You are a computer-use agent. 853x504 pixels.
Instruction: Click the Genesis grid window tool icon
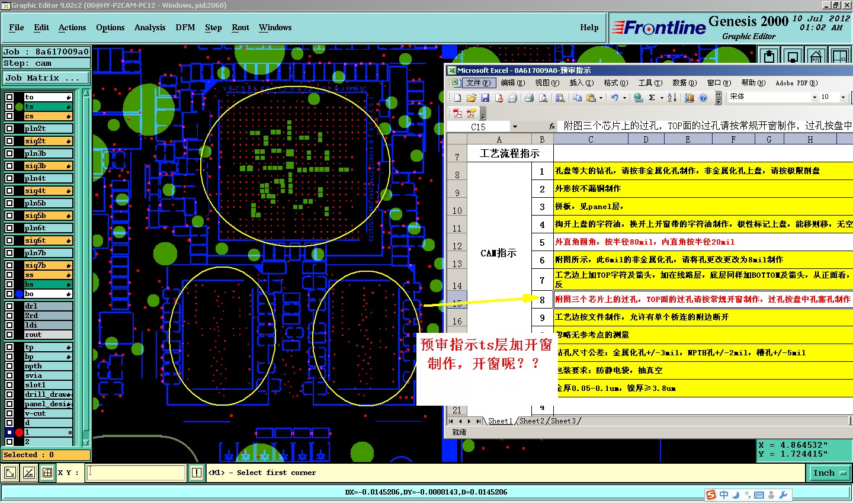click(x=47, y=473)
